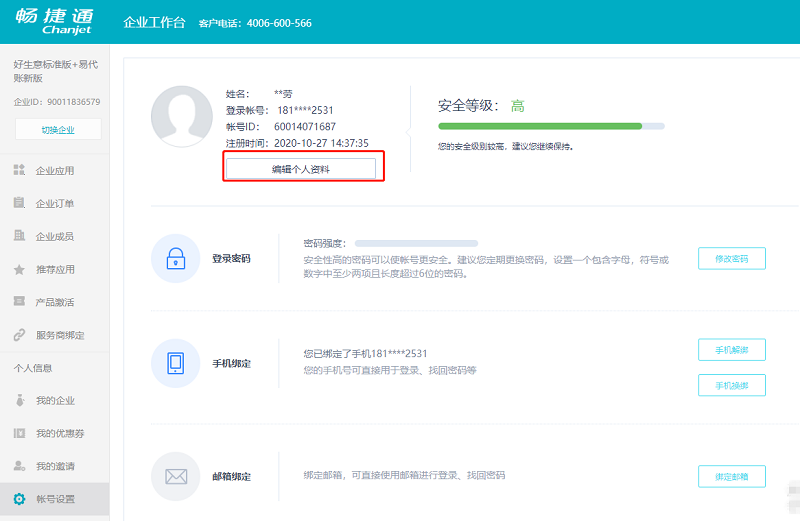Click 手机解绑 button
The width and height of the screenshot is (800, 521).
pyautogui.click(x=732, y=350)
